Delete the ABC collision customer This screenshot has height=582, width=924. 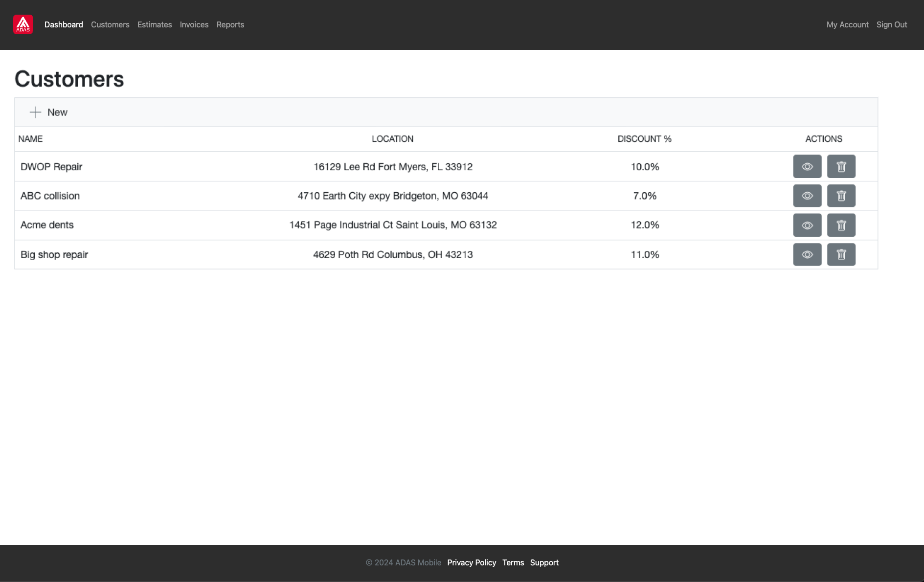[841, 196]
